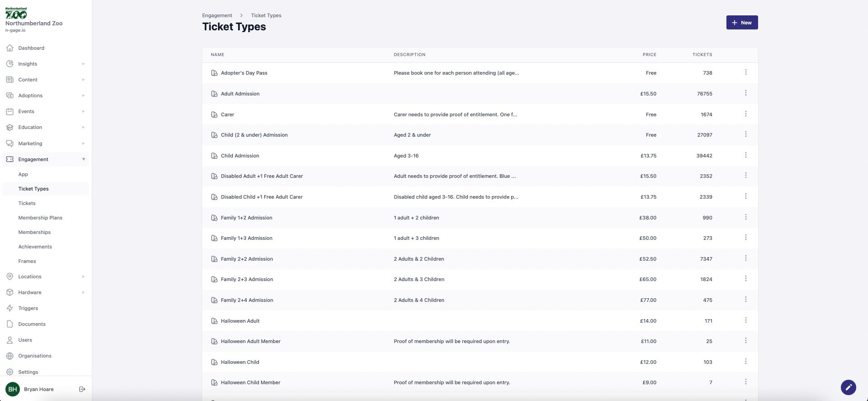This screenshot has width=868, height=401.
Task: Open the Achievements submenu item
Action: [35, 247]
